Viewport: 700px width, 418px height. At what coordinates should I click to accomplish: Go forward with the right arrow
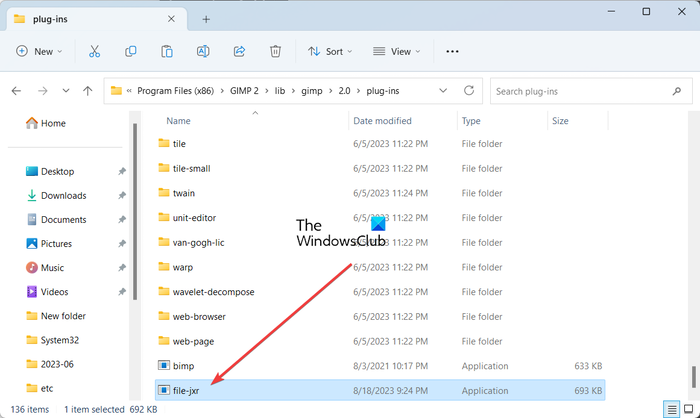point(42,91)
